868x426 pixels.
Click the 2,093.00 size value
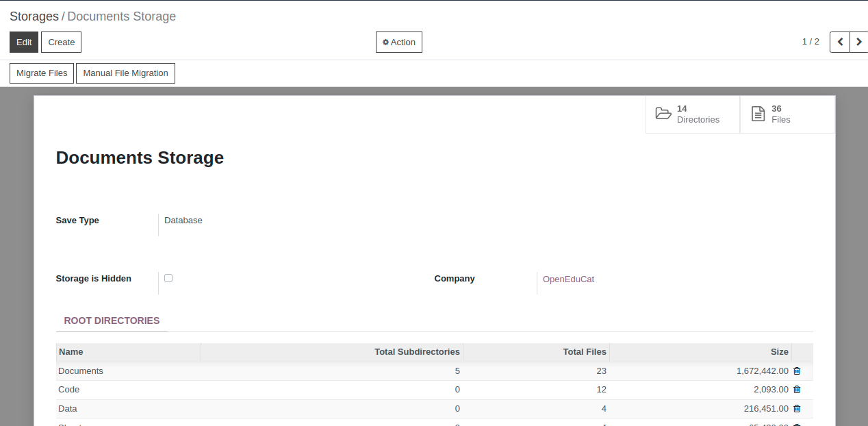pos(771,390)
